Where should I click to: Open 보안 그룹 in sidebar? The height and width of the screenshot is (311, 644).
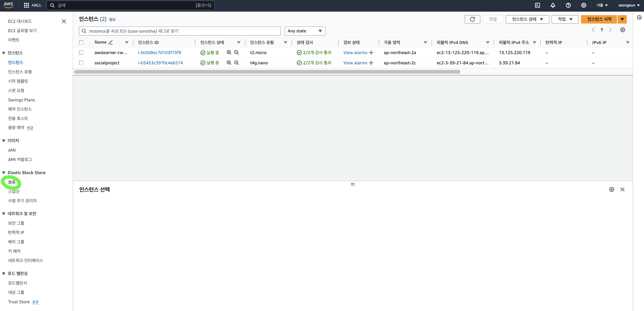coord(16,223)
